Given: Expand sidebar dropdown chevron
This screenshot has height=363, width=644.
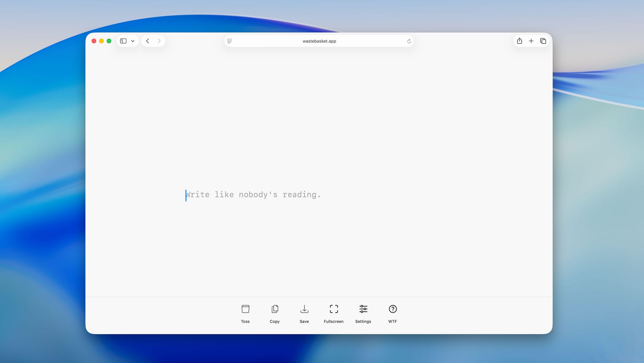Looking at the screenshot, I should [133, 41].
